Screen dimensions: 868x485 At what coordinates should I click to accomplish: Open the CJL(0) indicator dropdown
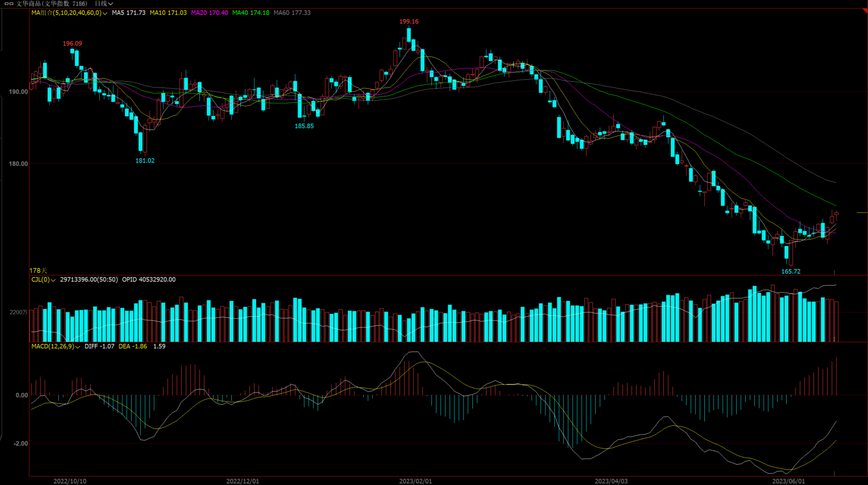(x=44, y=280)
